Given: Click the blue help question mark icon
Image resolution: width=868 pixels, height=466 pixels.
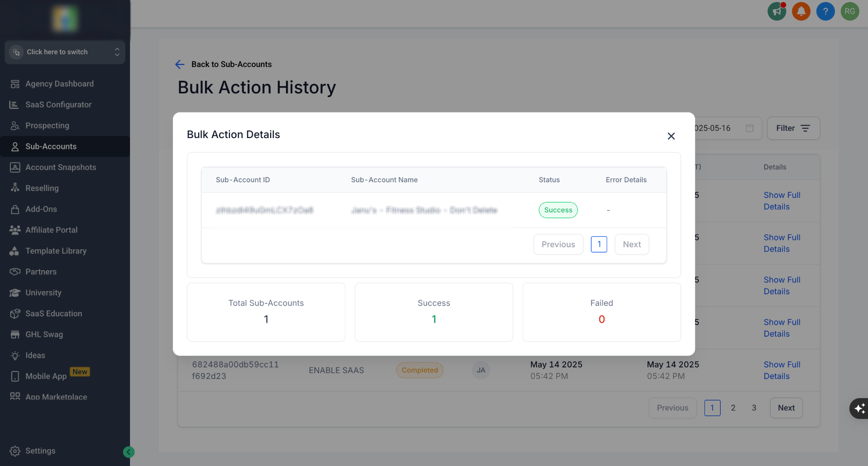Looking at the screenshot, I should tap(825, 11).
